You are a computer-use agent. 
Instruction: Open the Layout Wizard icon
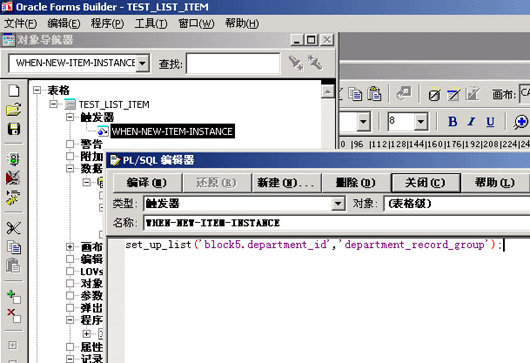tap(453, 94)
